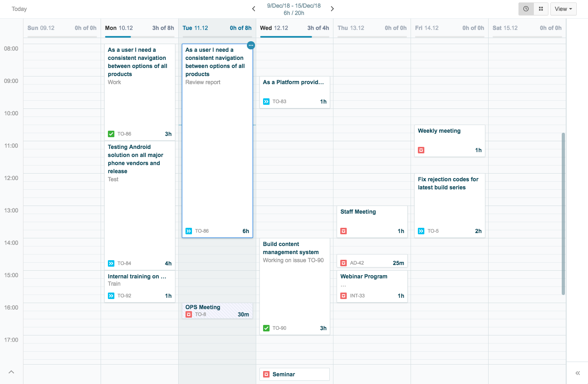
Task: Open the View dropdown
Action: tap(563, 8)
